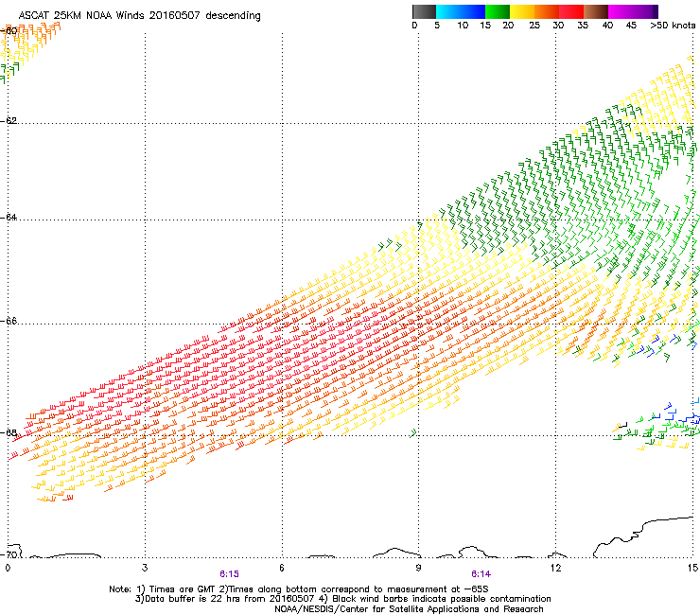Click the '>50 knots' legend label
The width and height of the screenshot is (700, 615).
tap(673, 26)
